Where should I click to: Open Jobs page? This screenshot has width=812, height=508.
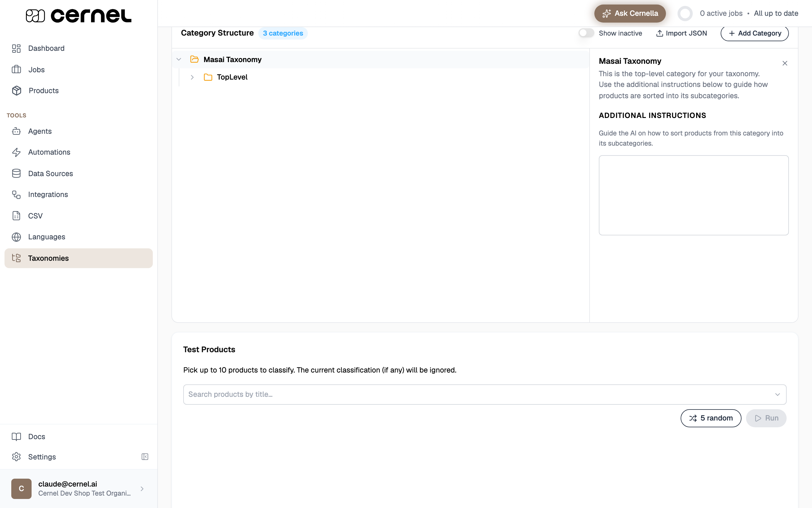[x=78, y=69]
